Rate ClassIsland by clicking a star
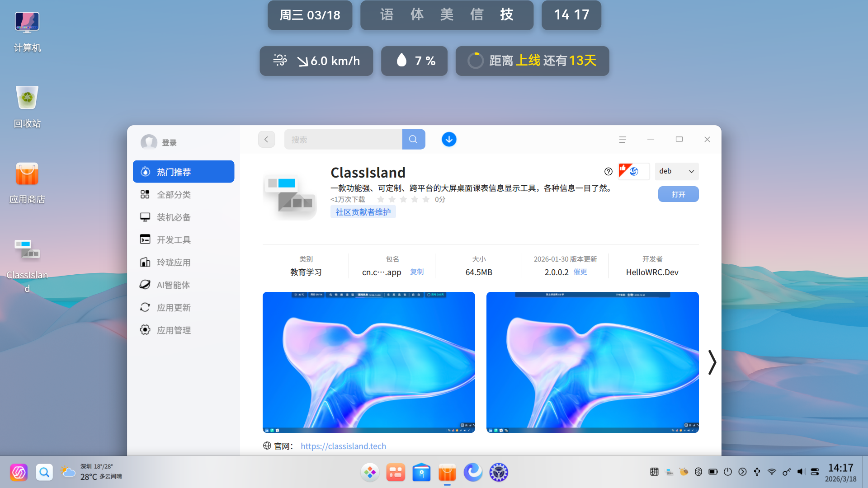The width and height of the screenshot is (868, 488). point(403,199)
